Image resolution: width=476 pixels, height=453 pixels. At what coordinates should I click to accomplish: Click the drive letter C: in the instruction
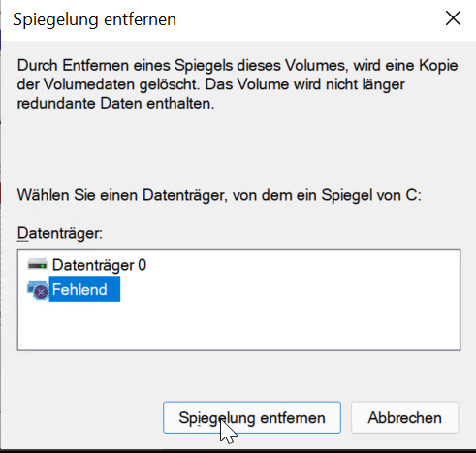(413, 195)
